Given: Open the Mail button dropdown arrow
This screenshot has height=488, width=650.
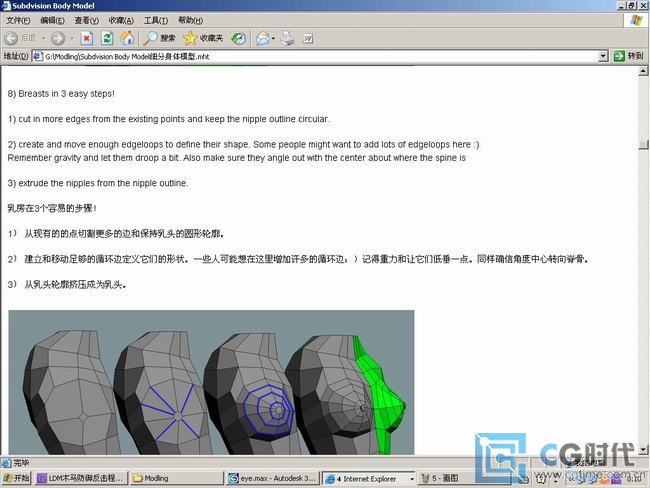Looking at the screenshot, I should (273, 39).
